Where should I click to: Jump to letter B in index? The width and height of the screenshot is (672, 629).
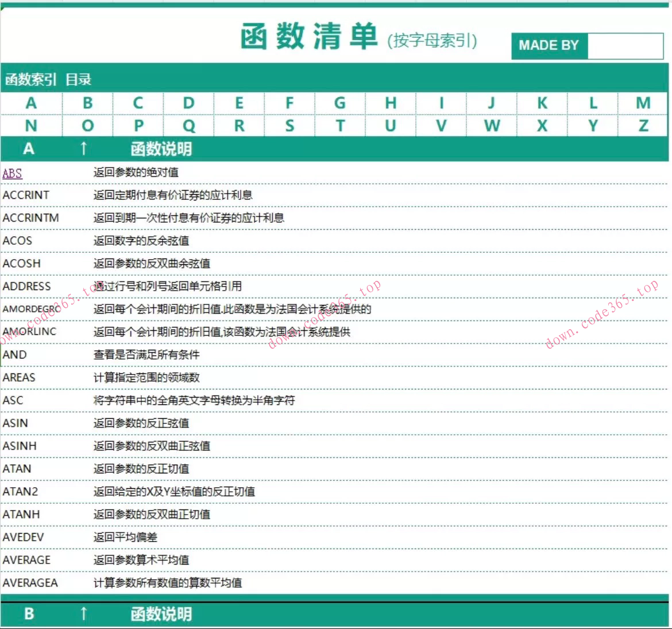pos(87,103)
